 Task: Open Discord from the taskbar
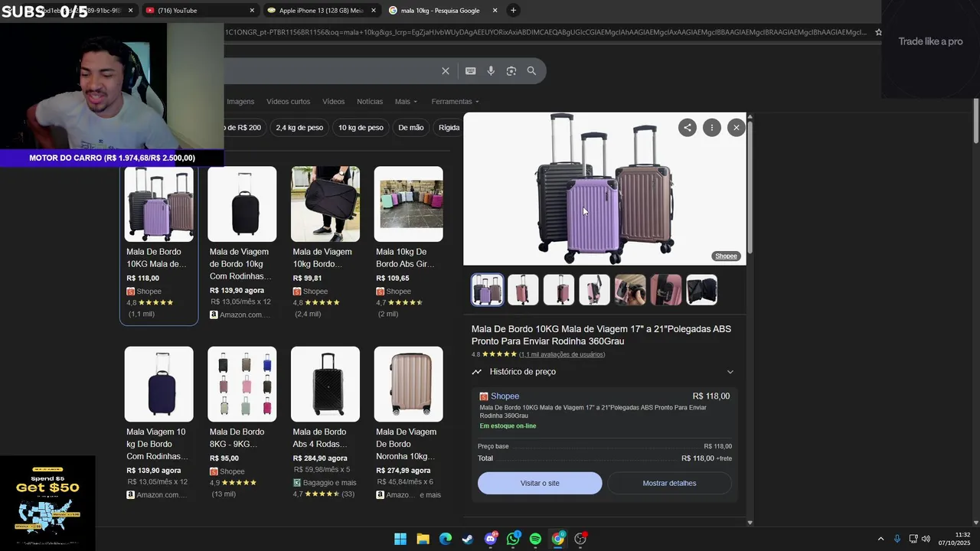point(491,539)
